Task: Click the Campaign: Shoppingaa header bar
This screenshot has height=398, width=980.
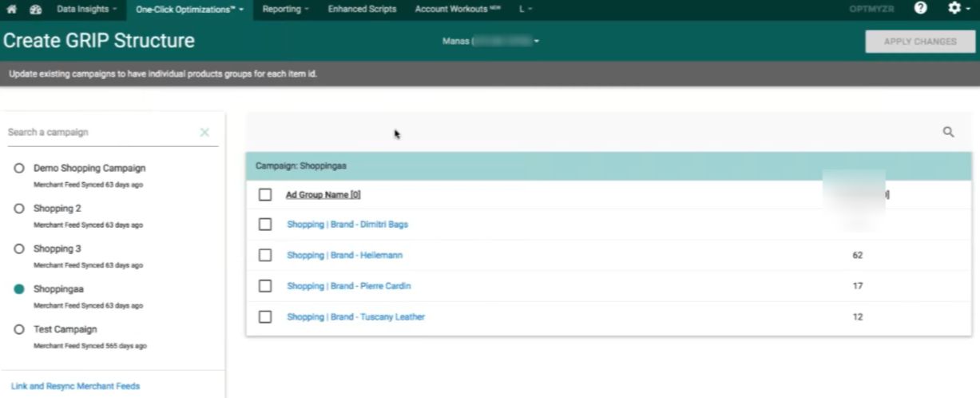Action: (609, 166)
